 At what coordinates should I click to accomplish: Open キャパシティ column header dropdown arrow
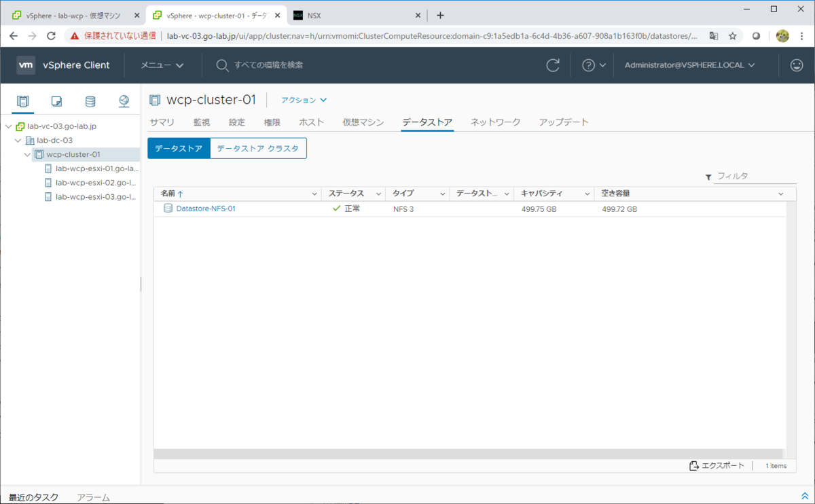587,194
